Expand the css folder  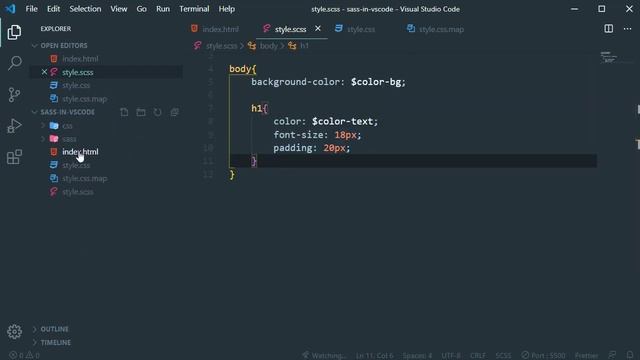coord(42,126)
